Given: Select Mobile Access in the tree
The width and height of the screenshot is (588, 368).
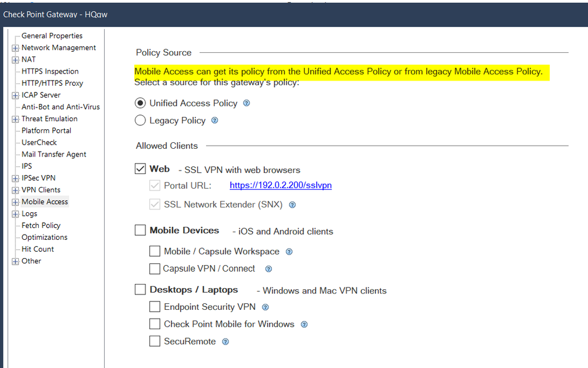Looking at the screenshot, I should pos(45,202).
